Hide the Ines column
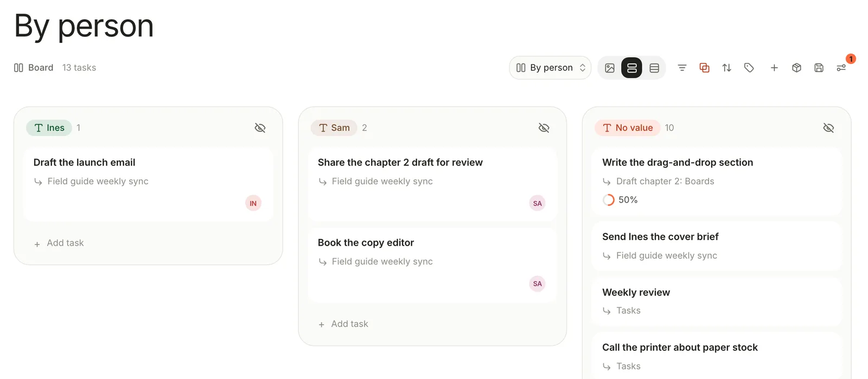 (260, 128)
